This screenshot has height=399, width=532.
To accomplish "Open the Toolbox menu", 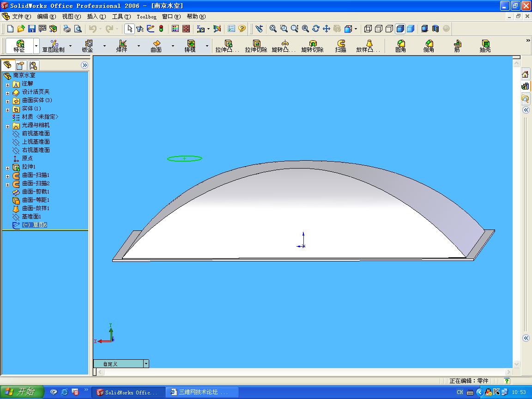I will [146, 17].
